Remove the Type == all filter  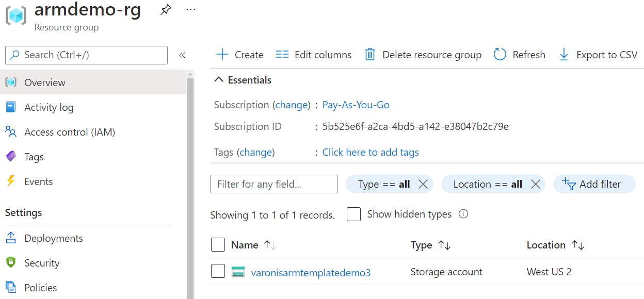pos(423,184)
